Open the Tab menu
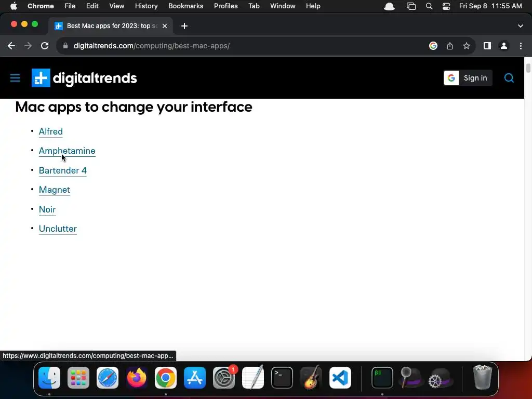 [254, 6]
